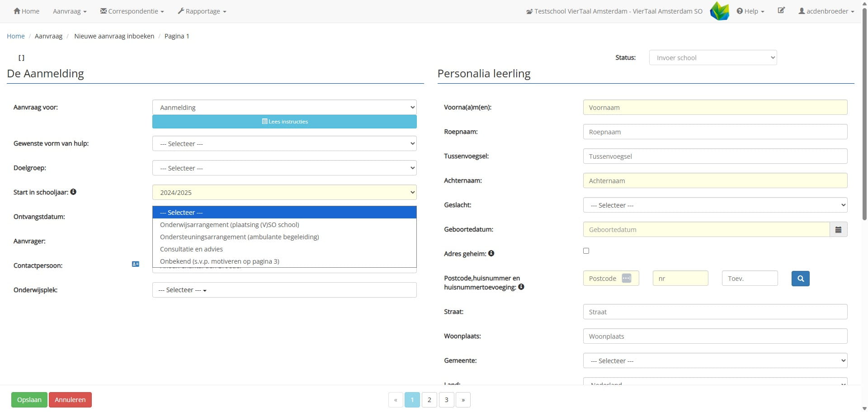Select '--- Selecteer ---' highlighted option
The width and height of the screenshot is (868, 412).
pos(284,212)
